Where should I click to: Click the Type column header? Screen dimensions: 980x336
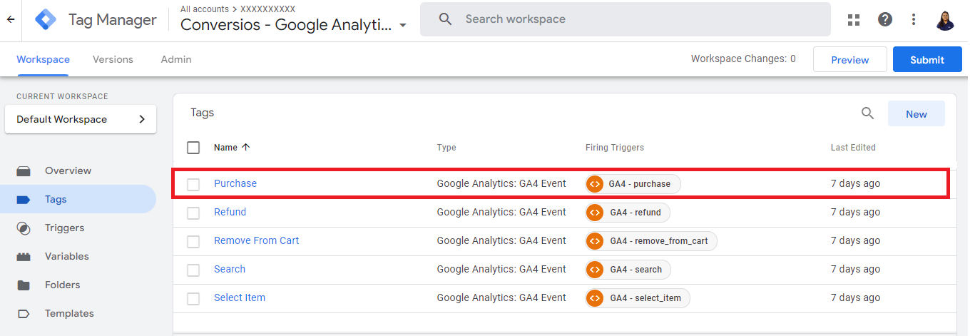point(446,148)
